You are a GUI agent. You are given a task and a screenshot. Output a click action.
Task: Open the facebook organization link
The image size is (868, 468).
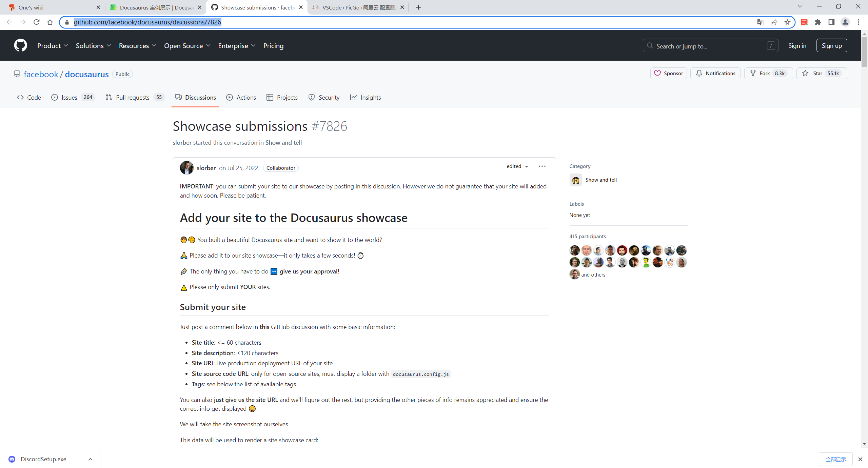click(x=41, y=74)
